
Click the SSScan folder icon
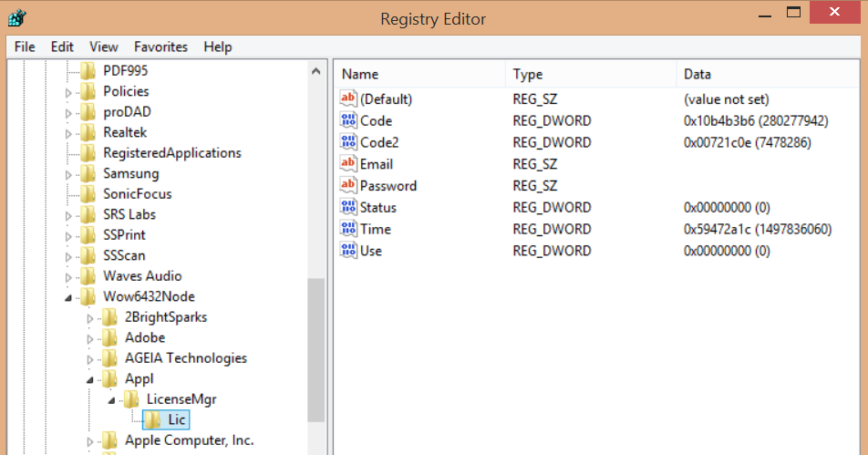tap(88, 255)
